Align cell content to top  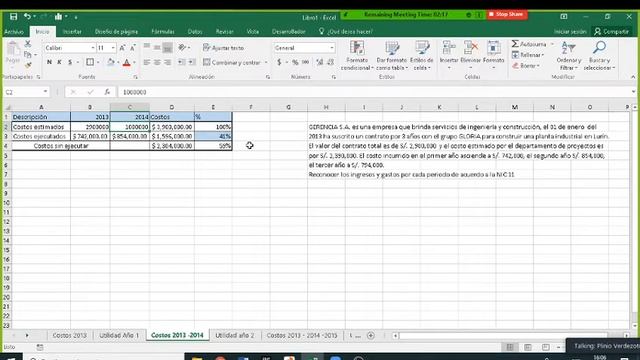147,47
